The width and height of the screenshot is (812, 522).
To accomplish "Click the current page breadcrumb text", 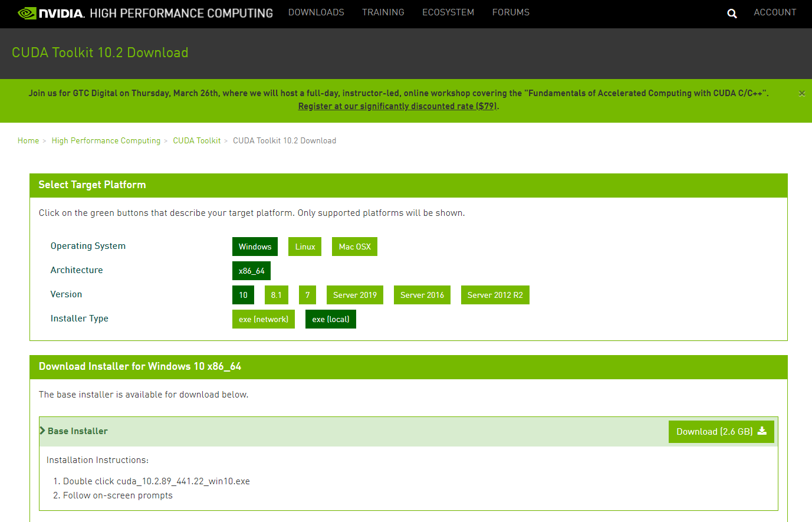I will tap(284, 140).
